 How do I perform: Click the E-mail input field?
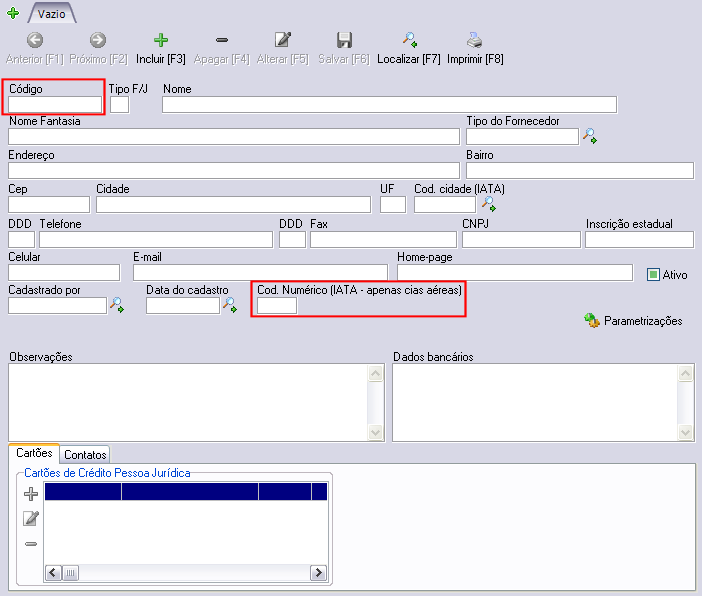[x=261, y=272]
